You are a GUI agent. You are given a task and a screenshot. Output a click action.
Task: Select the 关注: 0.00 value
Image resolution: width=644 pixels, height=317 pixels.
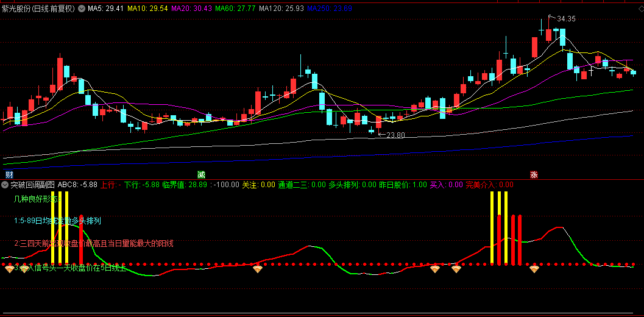coord(259,185)
